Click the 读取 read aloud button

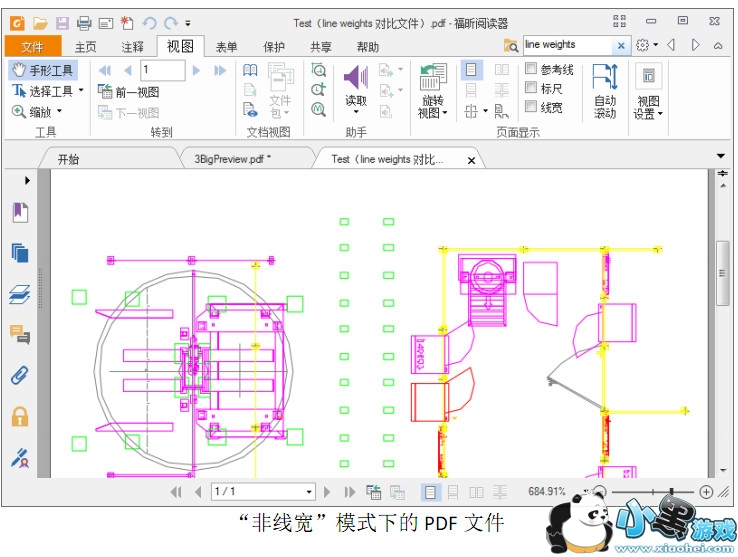coord(356,90)
